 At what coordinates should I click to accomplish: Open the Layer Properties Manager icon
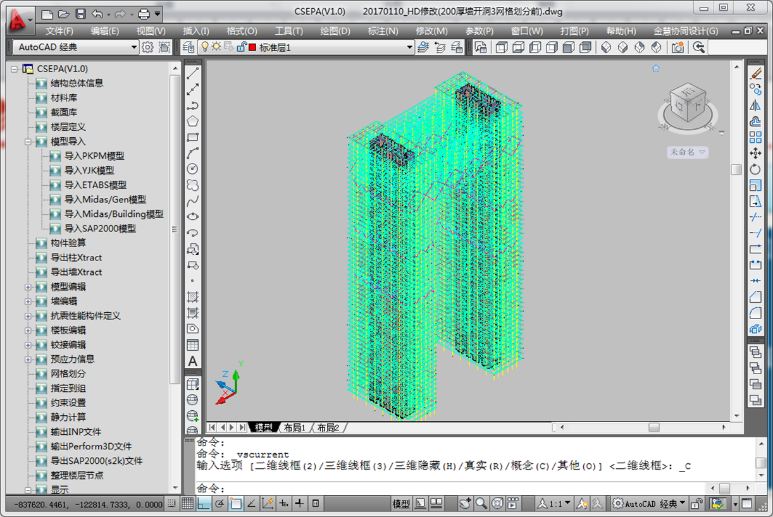tap(188, 47)
